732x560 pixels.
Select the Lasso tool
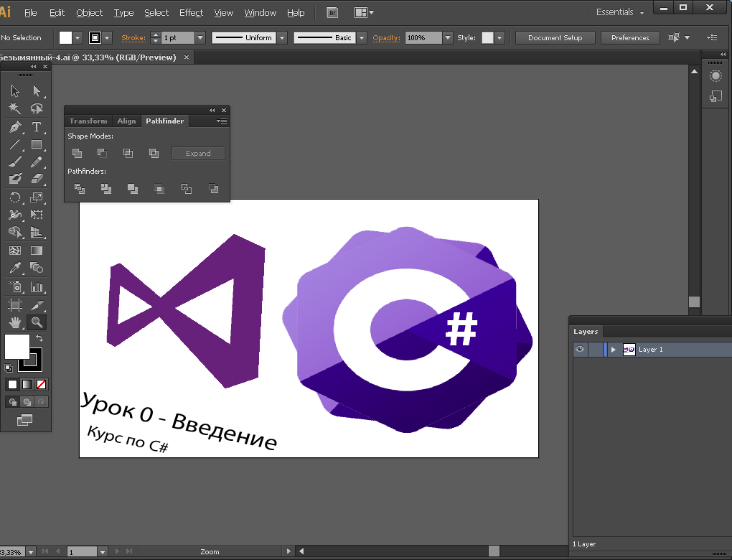[x=37, y=108]
